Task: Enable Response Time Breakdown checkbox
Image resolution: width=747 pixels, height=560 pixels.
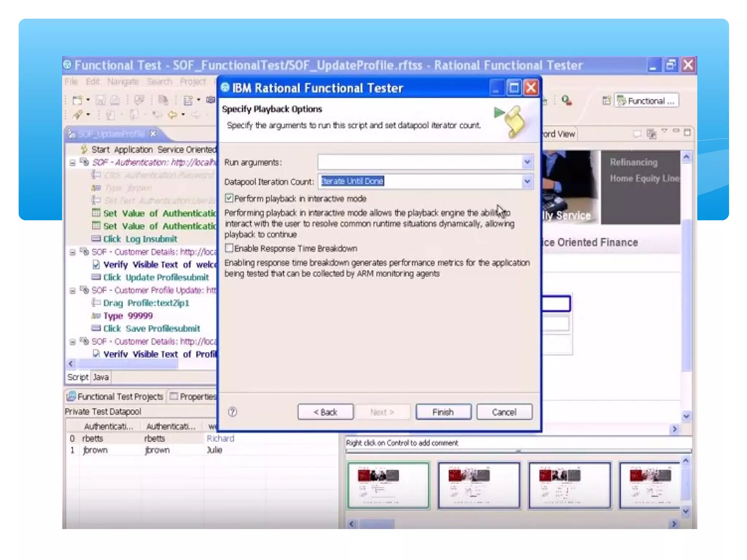Action: tap(229, 248)
